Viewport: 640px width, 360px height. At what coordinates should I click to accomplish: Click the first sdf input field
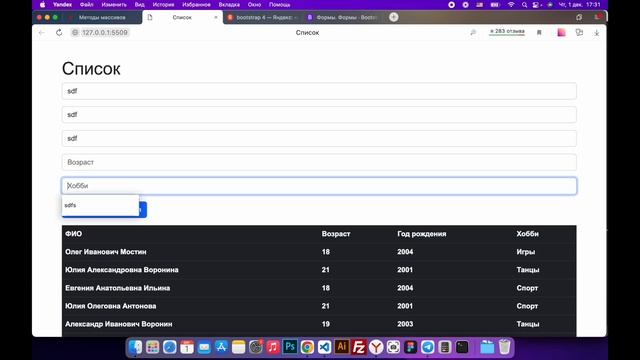(319, 91)
